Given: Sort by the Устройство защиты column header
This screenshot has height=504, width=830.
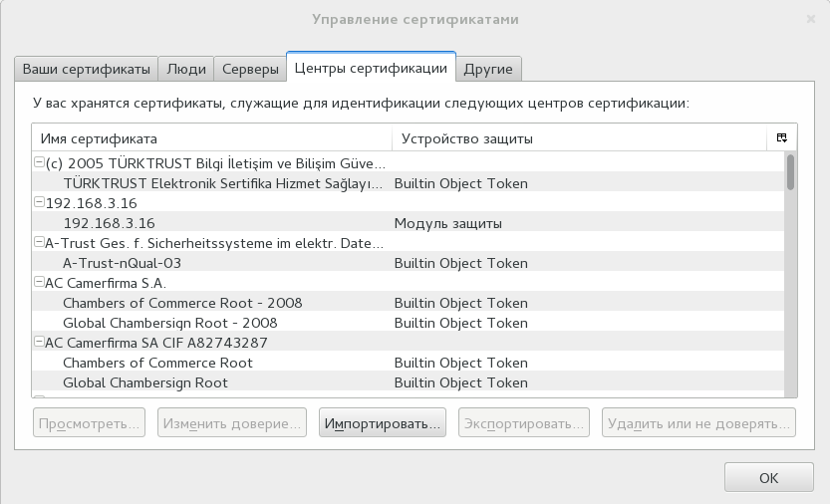Looking at the screenshot, I should pos(580,138).
